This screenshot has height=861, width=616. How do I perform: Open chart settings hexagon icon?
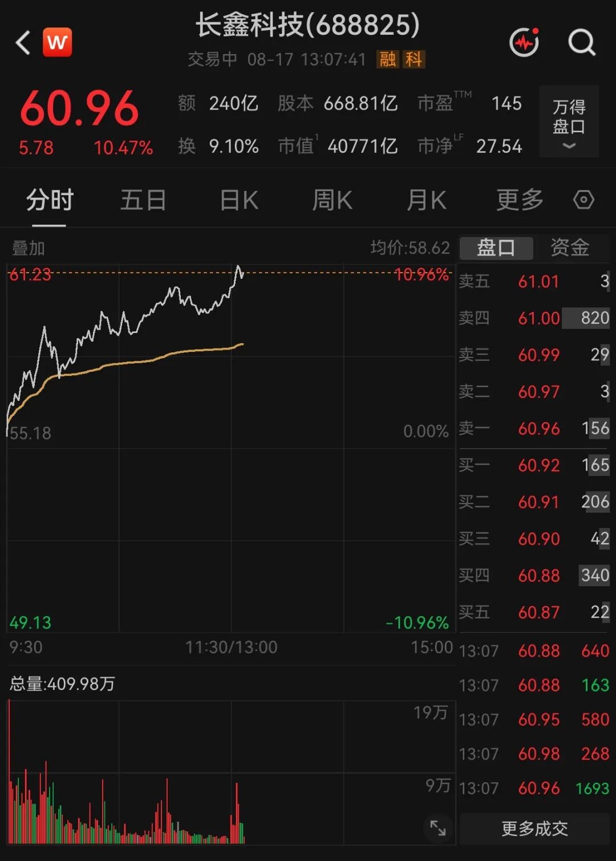pyautogui.click(x=583, y=200)
